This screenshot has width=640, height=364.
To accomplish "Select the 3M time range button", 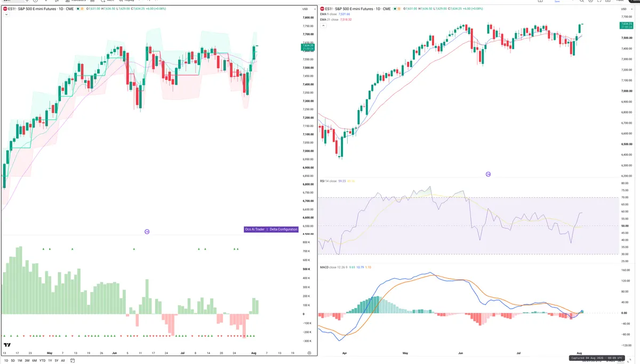I will click(27, 361).
